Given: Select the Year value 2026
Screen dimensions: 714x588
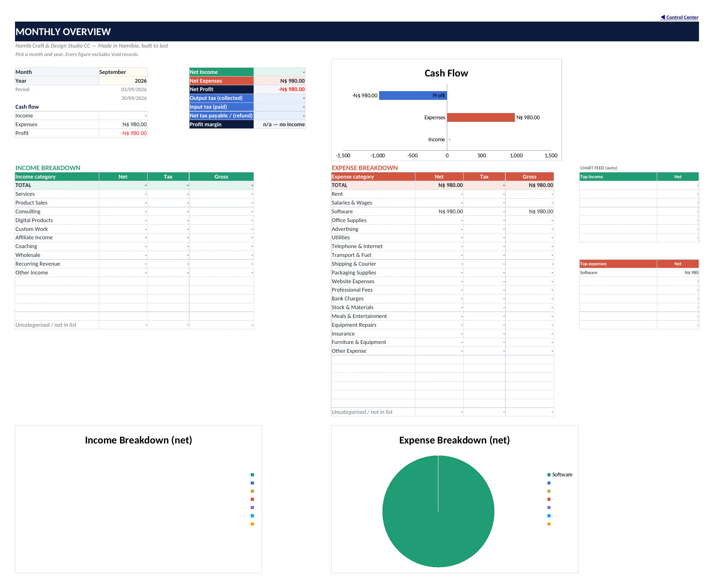Looking at the screenshot, I should tap(123, 81).
